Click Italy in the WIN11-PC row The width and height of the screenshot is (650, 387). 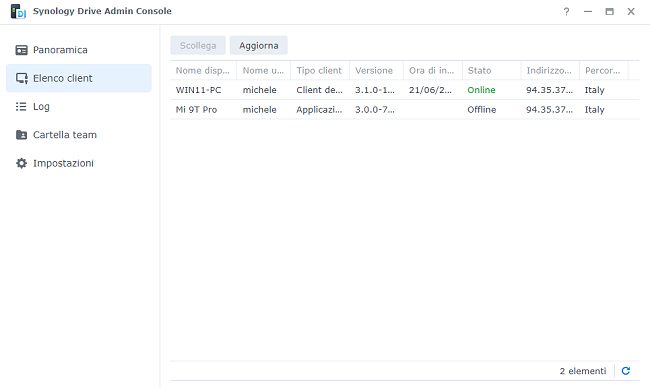pos(594,90)
